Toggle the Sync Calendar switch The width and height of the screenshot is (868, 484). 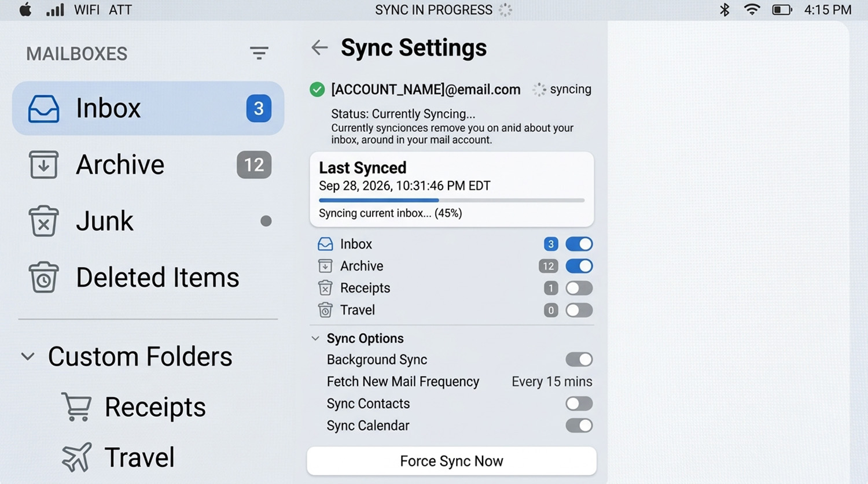click(x=579, y=426)
